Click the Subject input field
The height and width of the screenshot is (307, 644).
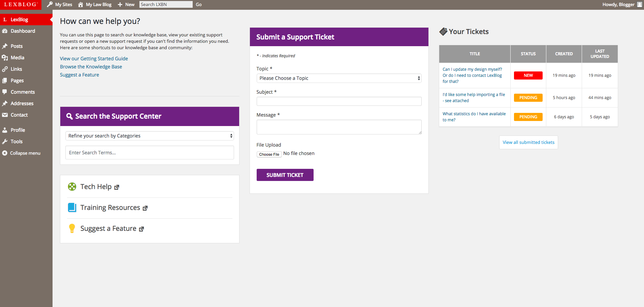tap(339, 101)
